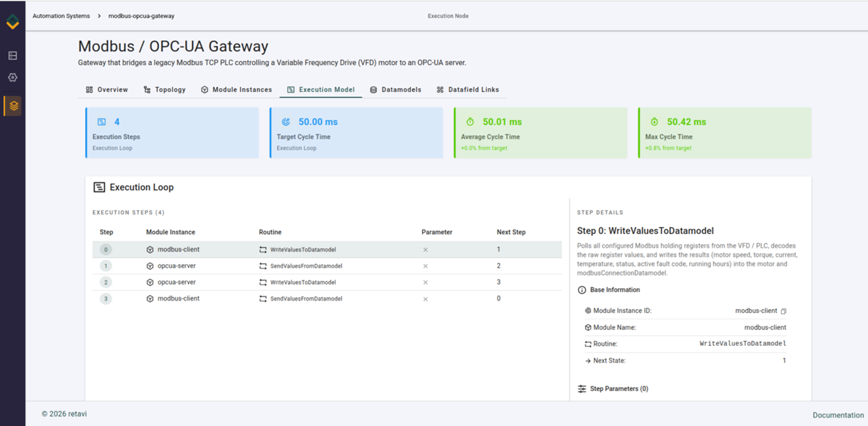The height and width of the screenshot is (426, 868).
Task: Click modbus-client in the step 3 row
Action: tap(178, 299)
